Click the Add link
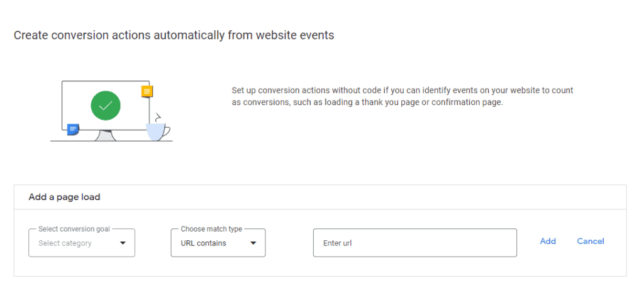This screenshot has height=295, width=644. [548, 241]
